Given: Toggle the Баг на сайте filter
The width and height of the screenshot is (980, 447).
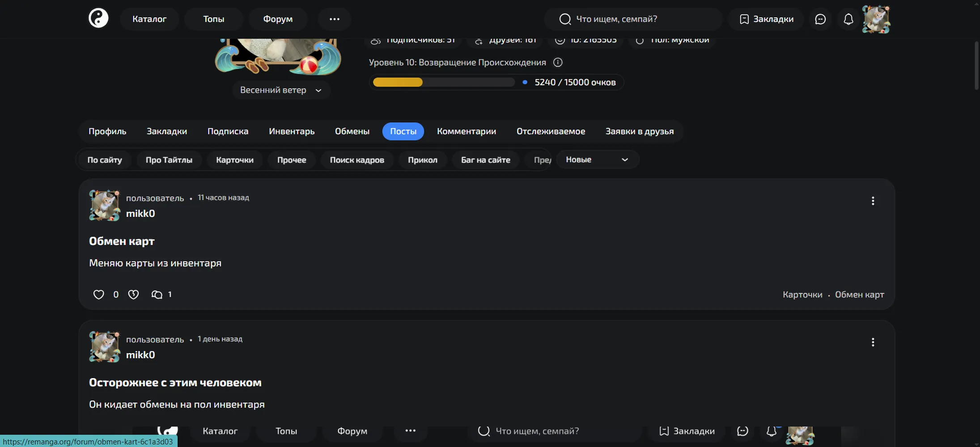Looking at the screenshot, I should (x=486, y=160).
